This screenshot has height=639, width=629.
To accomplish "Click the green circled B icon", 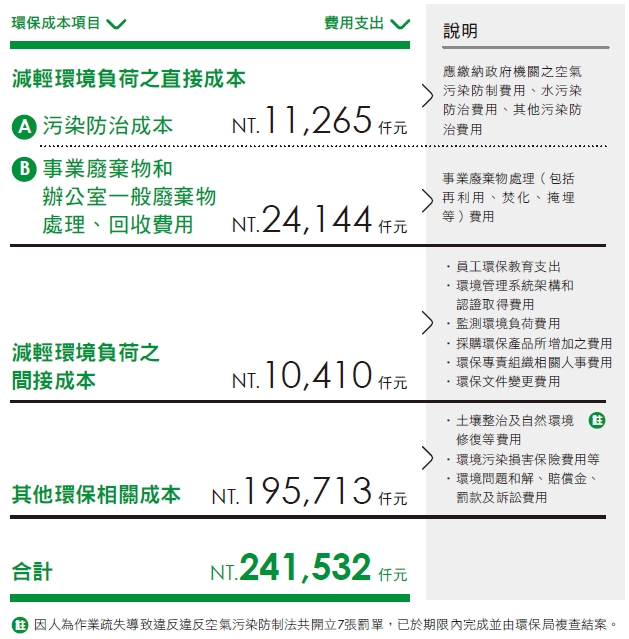I will 24,169.
